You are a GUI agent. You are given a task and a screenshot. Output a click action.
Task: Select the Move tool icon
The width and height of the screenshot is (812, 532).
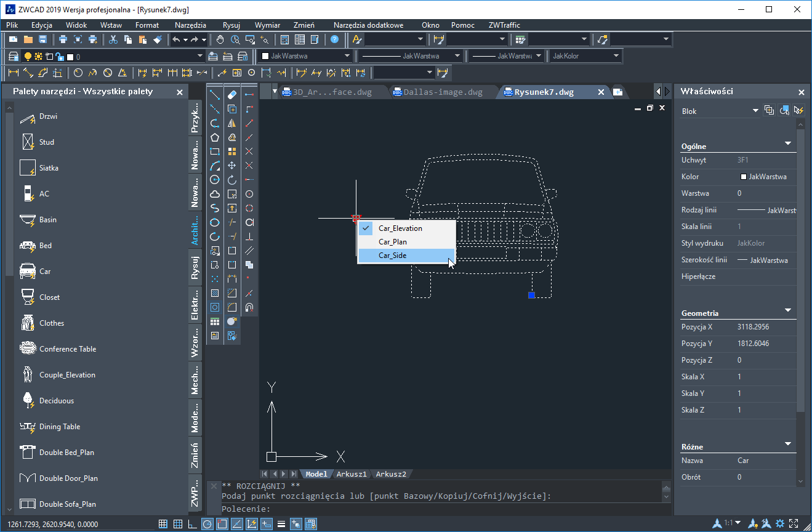(x=232, y=166)
